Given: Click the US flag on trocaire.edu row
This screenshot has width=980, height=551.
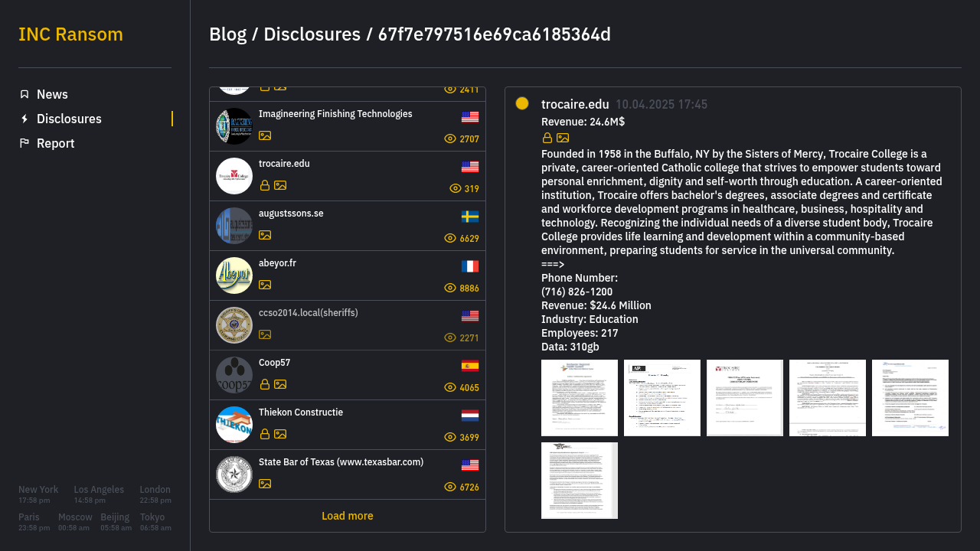Looking at the screenshot, I should [470, 167].
